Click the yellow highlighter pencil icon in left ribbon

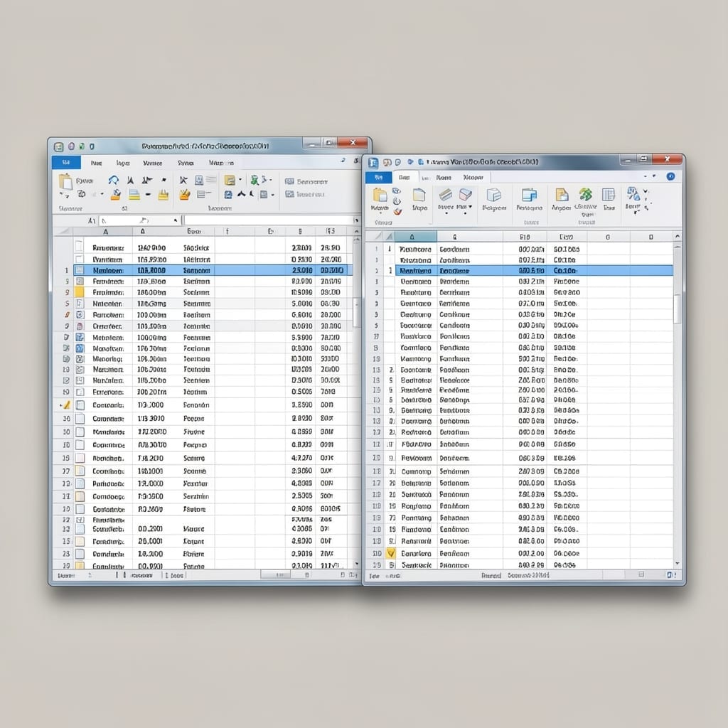(x=185, y=195)
